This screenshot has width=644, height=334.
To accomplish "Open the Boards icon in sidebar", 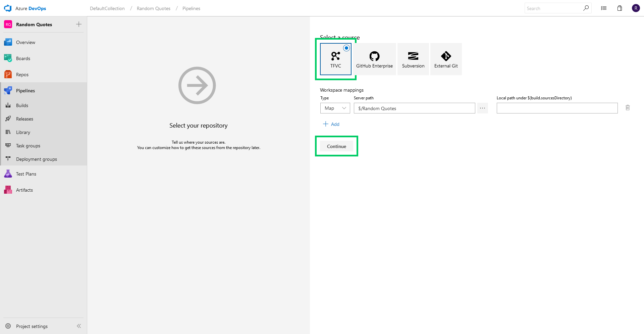I will click(8, 58).
